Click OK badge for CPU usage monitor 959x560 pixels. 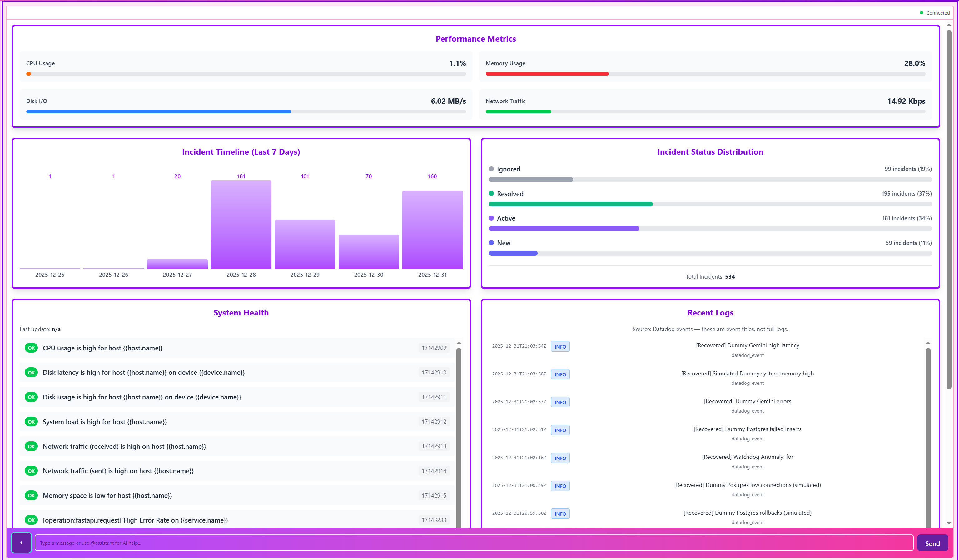31,348
